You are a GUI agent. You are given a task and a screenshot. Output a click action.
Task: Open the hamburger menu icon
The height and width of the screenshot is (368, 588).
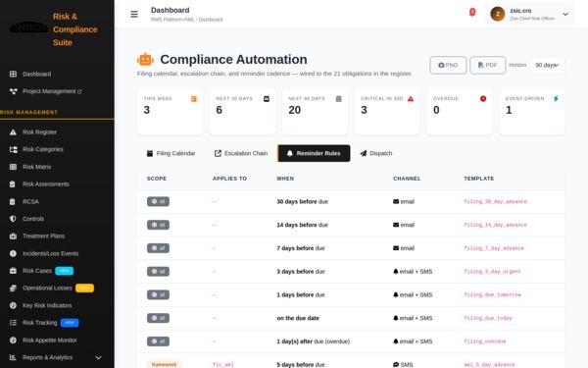pos(134,15)
